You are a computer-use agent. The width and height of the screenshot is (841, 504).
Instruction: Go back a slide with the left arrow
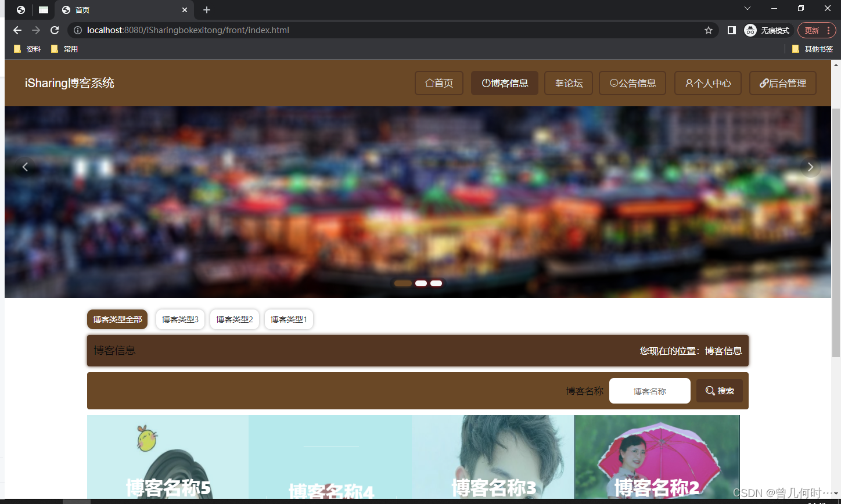point(26,167)
